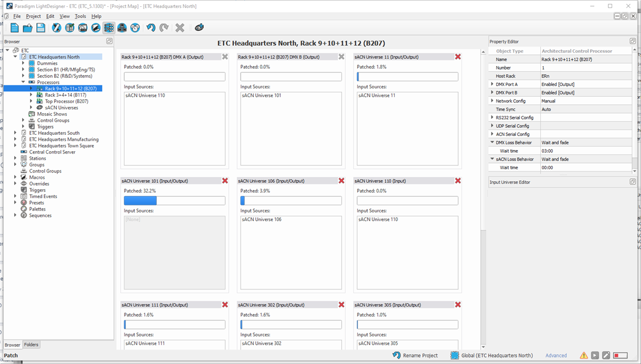Save project using the floppy disk icon

coord(41,28)
